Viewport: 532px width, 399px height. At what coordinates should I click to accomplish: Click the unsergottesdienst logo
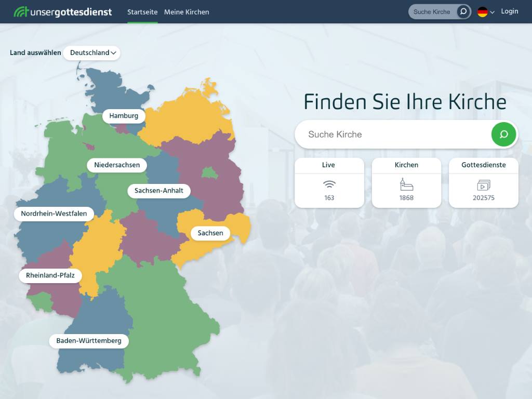[x=62, y=12]
